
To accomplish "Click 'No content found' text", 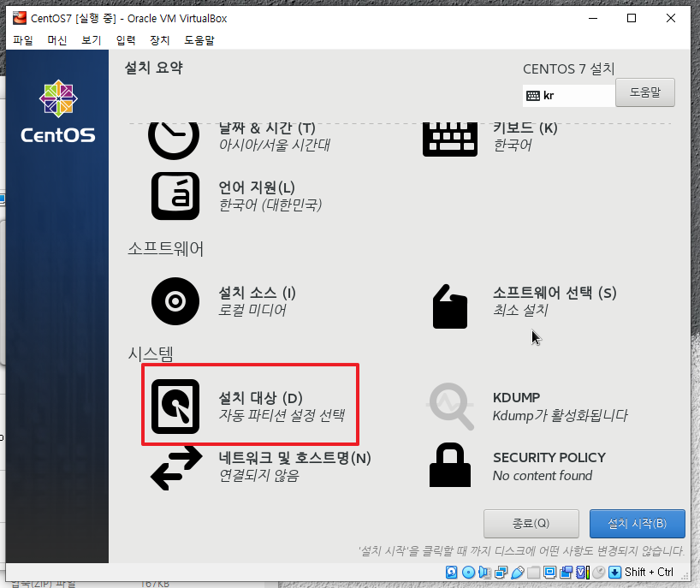I will [543, 476].
